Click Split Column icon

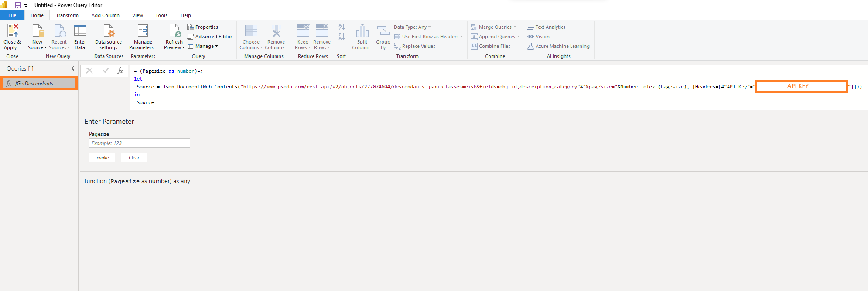point(362,31)
